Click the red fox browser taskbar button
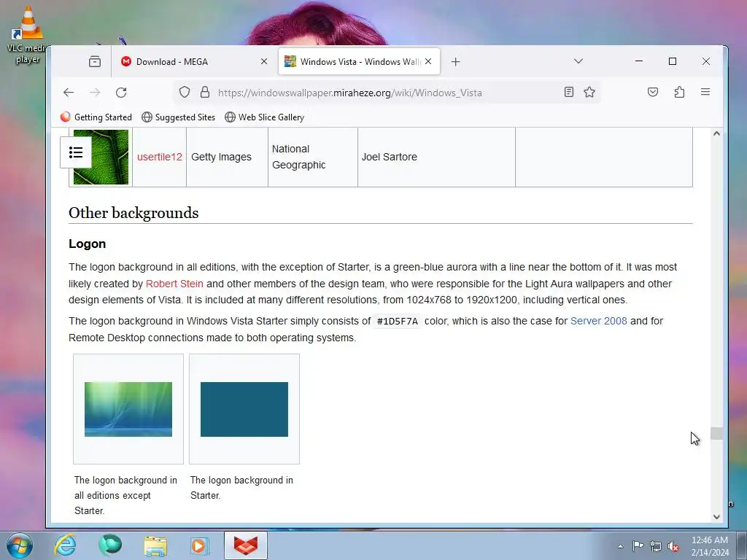This screenshot has width=747, height=560. [x=246, y=545]
